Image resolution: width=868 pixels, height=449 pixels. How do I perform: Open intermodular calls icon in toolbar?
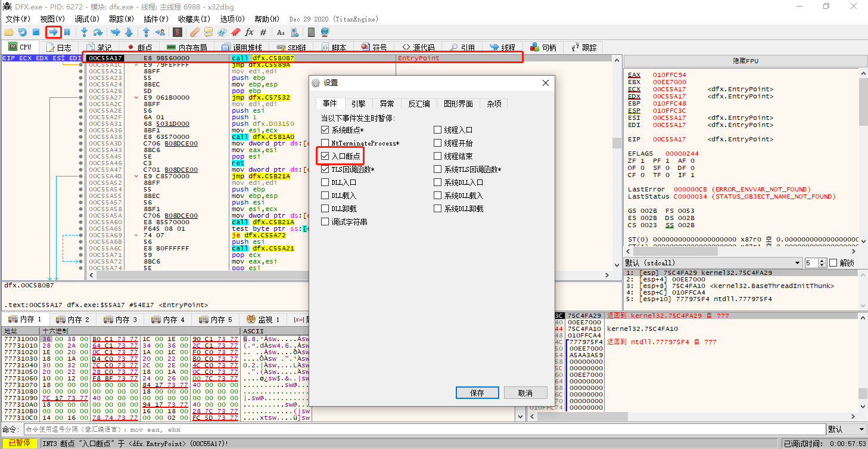coord(294,32)
